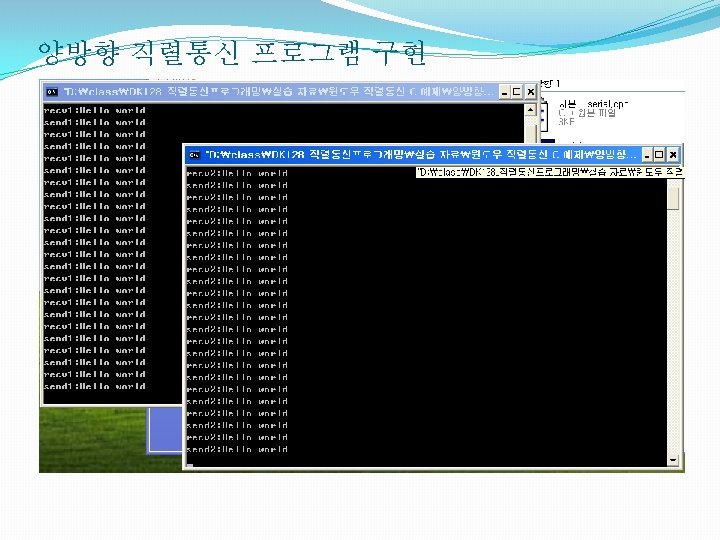Close the back console window showing recv1 lines
720x540 pixels.
[x=530, y=92]
